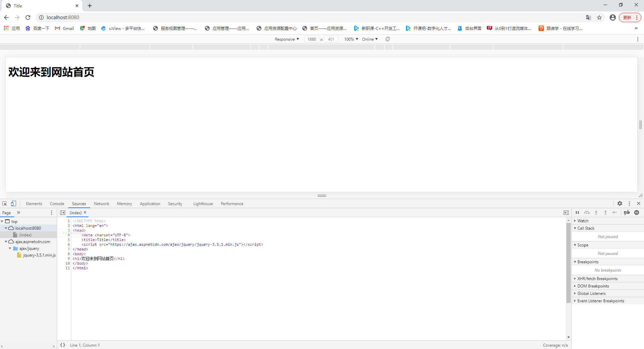
Task: Open the 百度一下 bookmark
Action: pyautogui.click(x=37, y=28)
